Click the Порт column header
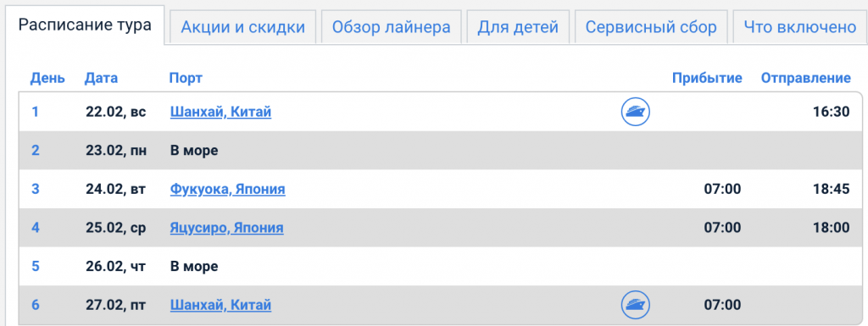Viewport: 868px width, 326px height. point(186,79)
